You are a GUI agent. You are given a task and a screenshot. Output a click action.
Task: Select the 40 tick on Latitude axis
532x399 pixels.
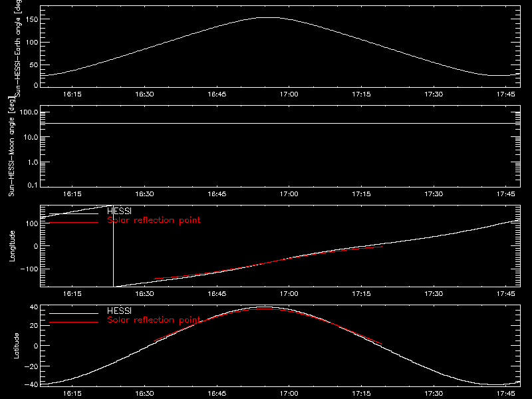click(x=34, y=307)
